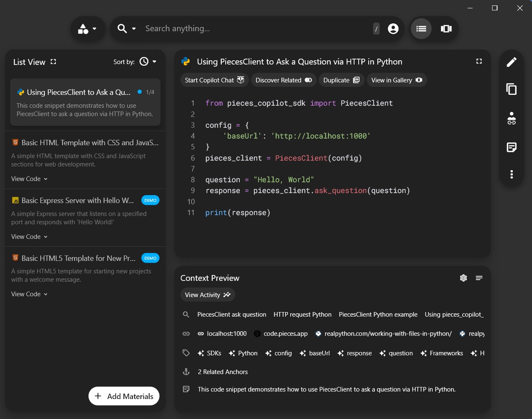Open the more options vertical dots
The height and width of the screenshot is (419, 532).
512,174
